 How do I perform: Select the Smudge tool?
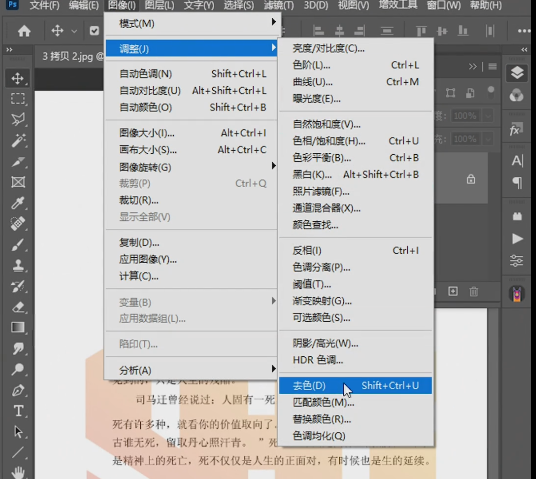18,348
